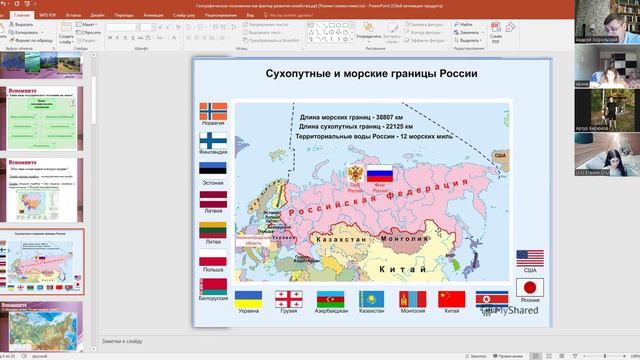The width and height of the screenshot is (640, 360).
Task: Open the Переходы tab
Action: pyautogui.click(x=124, y=15)
